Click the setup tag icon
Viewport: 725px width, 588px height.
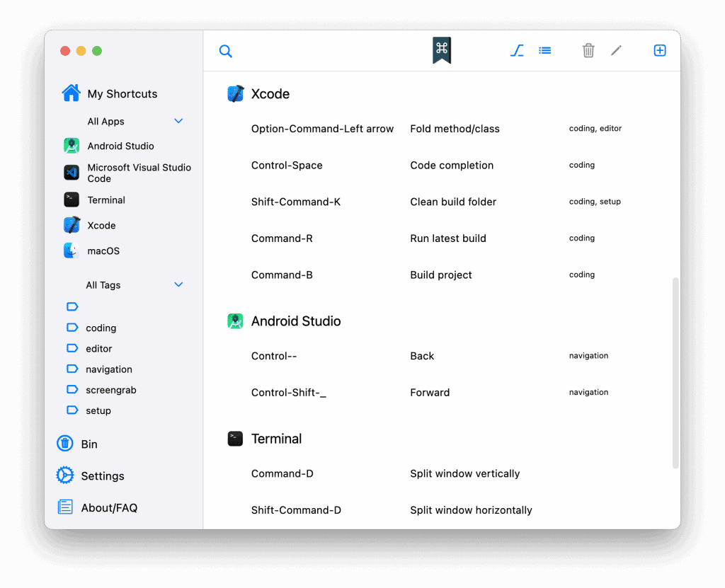pos(73,410)
